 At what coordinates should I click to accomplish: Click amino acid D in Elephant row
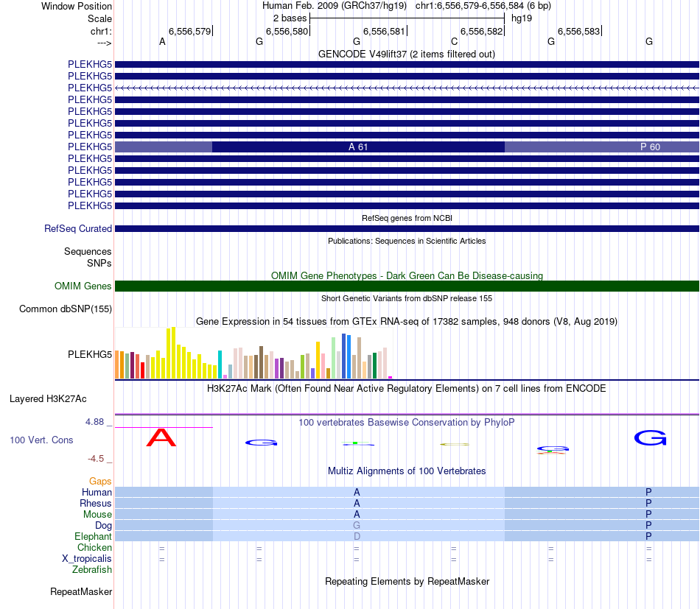(357, 536)
